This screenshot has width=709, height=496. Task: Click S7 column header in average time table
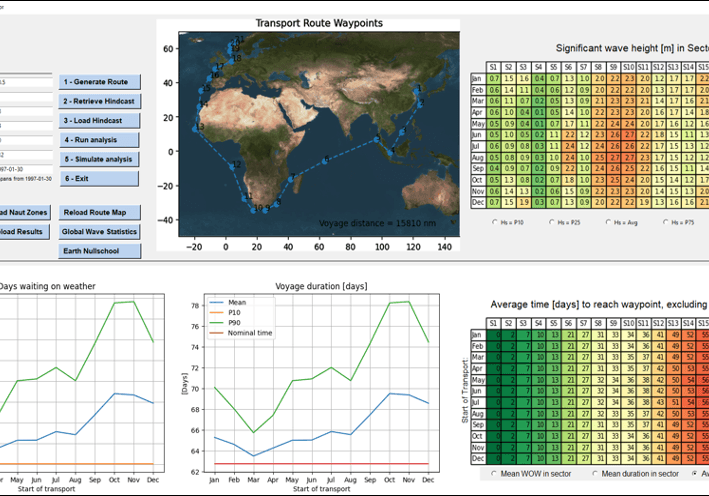click(583, 324)
